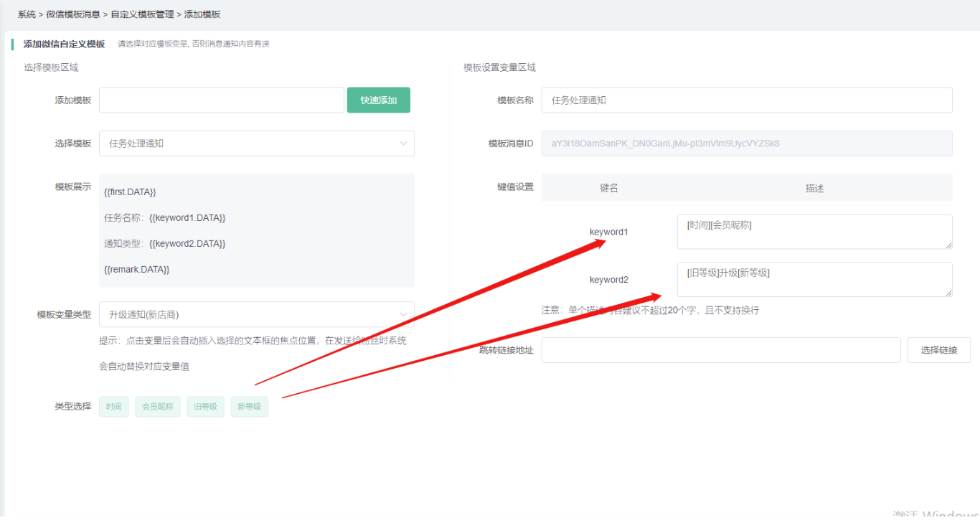Open 微信模板消息 breadcrumb link

pos(73,14)
